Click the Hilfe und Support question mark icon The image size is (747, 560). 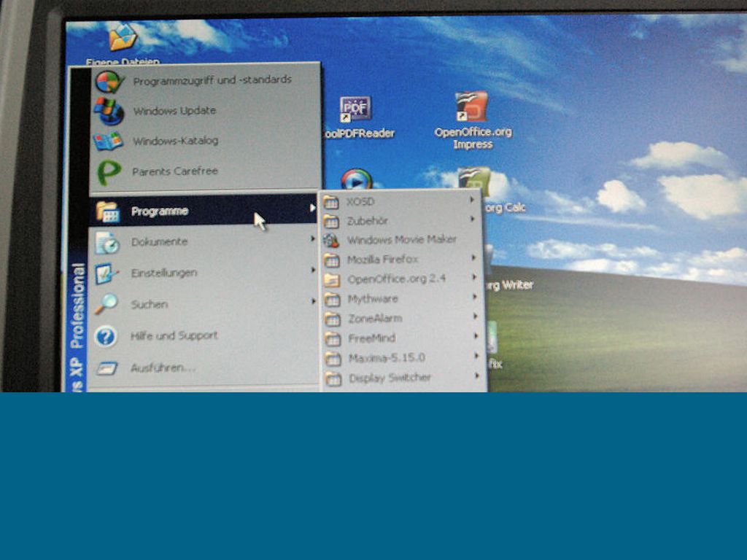107,336
